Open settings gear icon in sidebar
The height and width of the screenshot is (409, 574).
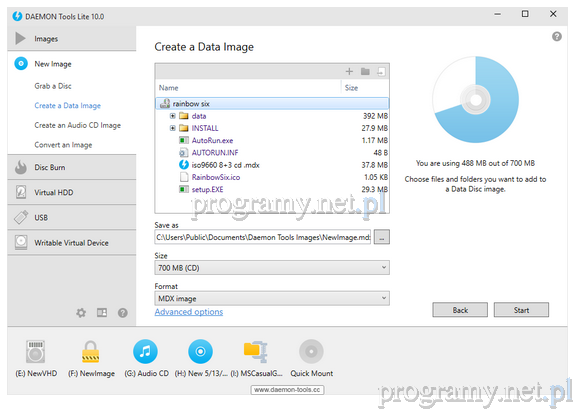coord(81,313)
